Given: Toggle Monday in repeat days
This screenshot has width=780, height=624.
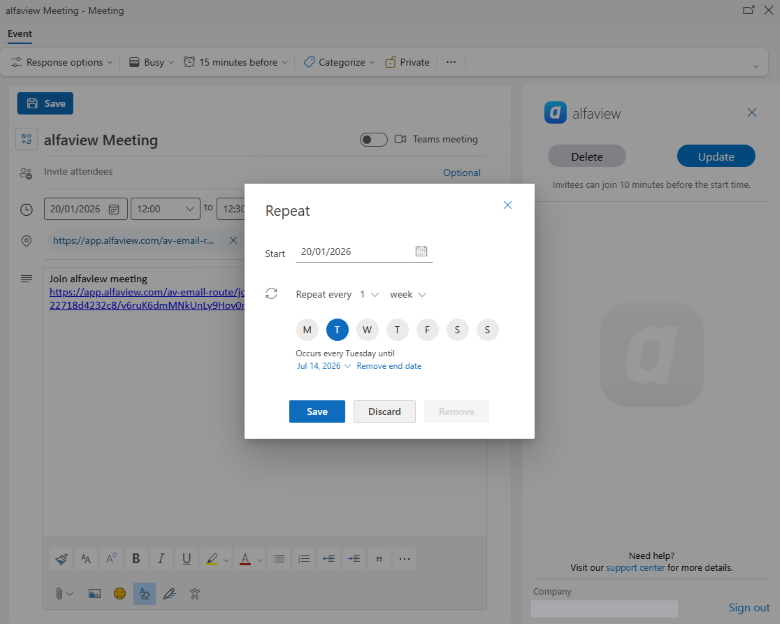Looking at the screenshot, I should (x=307, y=329).
